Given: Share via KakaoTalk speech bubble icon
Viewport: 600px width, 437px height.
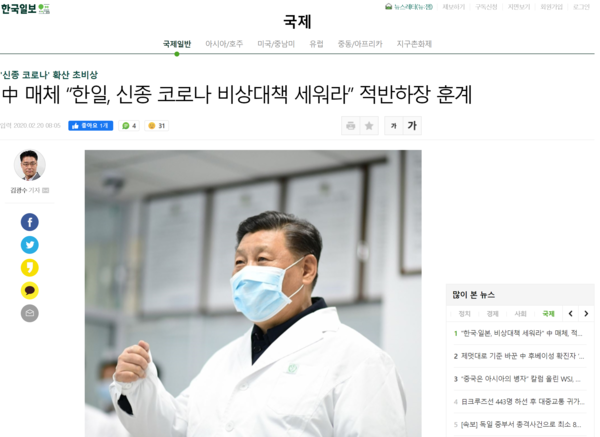Looking at the screenshot, I should (x=29, y=290).
